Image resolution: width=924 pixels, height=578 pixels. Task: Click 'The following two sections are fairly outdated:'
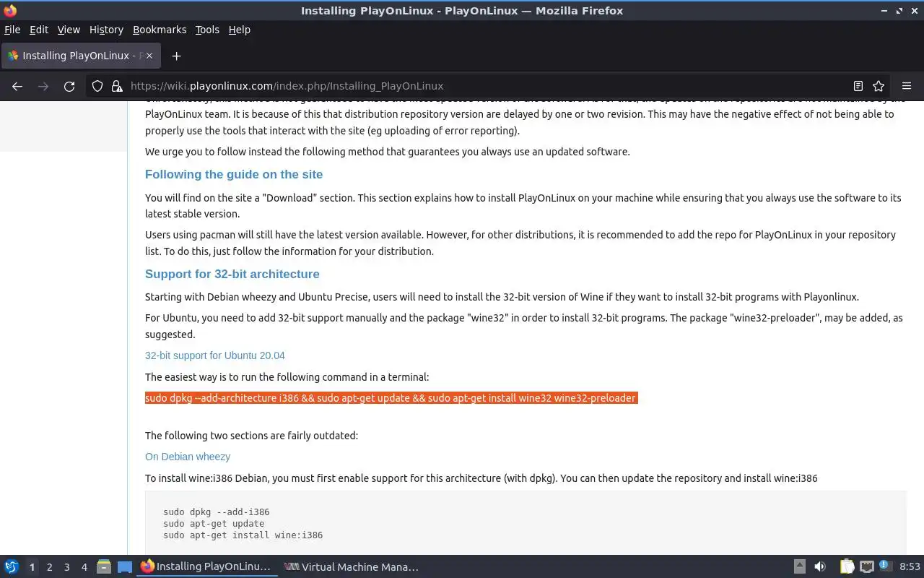click(x=251, y=436)
